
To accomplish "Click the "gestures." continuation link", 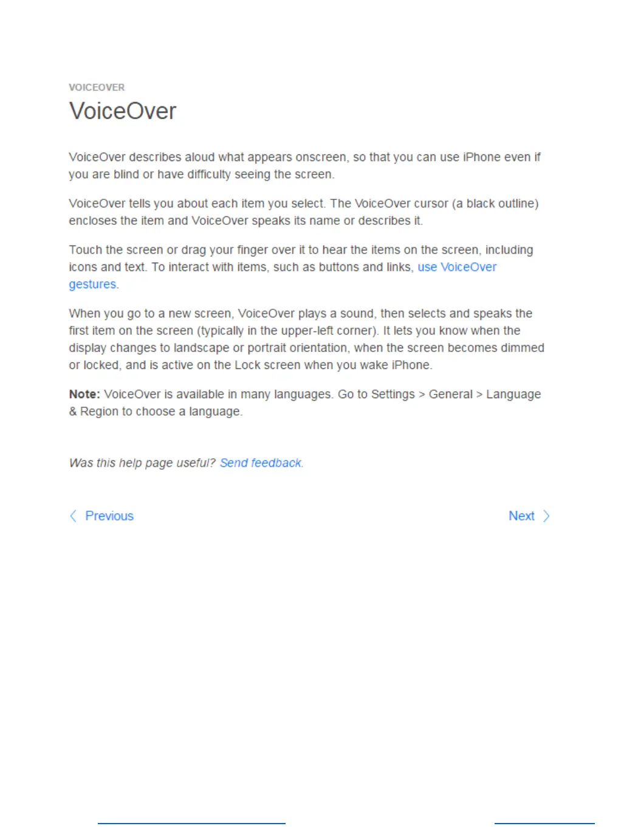I will point(93,284).
